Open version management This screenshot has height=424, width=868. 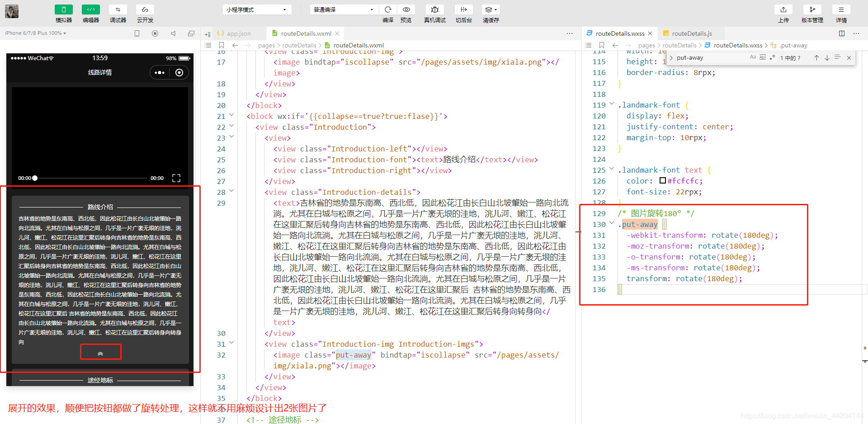pos(812,9)
